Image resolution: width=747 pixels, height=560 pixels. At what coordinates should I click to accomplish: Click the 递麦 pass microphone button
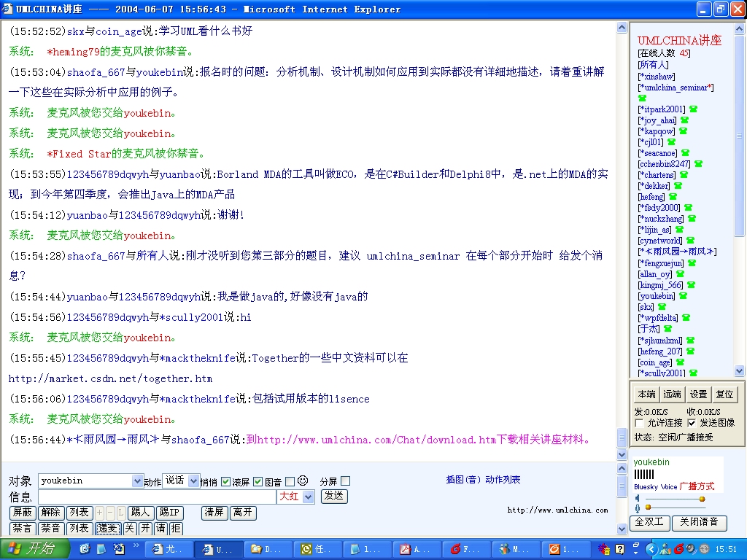coord(108,528)
